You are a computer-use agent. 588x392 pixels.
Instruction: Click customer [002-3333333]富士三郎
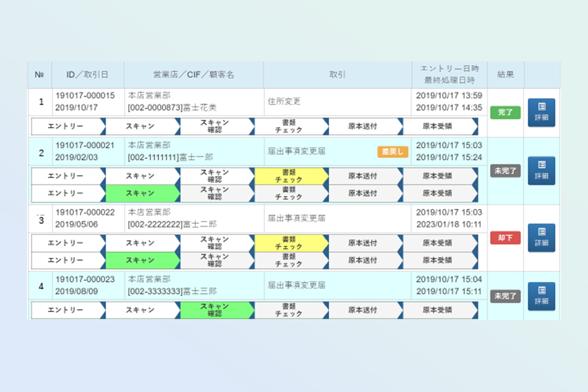click(x=172, y=291)
